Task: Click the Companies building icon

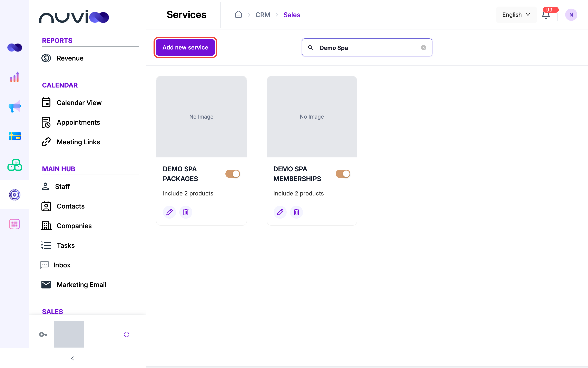Action: (46, 226)
